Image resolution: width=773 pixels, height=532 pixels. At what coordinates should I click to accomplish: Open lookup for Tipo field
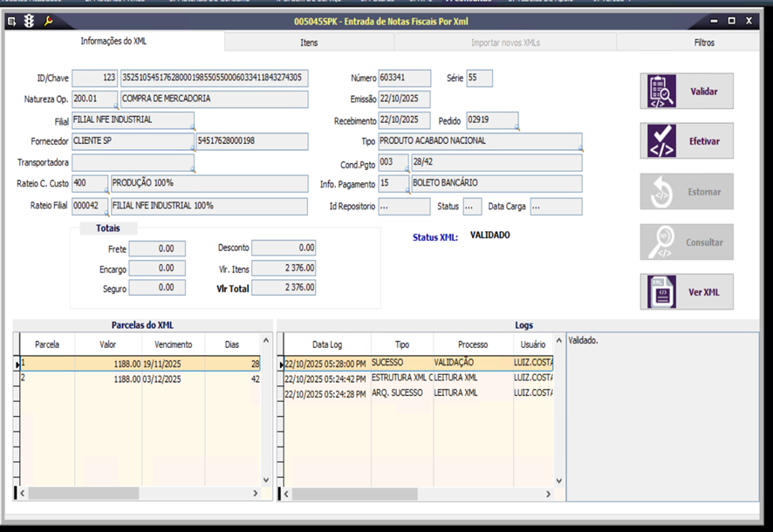coord(581,148)
